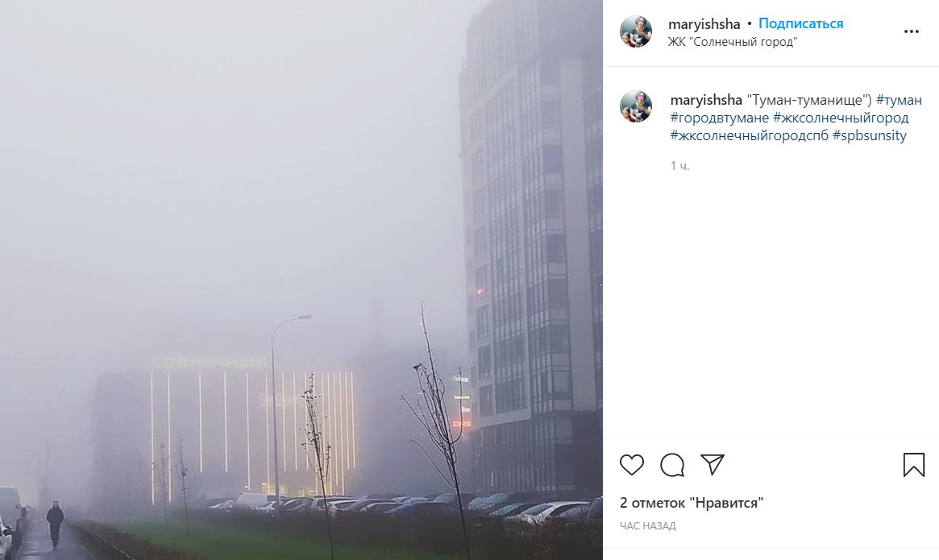Click the ЧАС НАЗАД timestamp

tap(648, 526)
